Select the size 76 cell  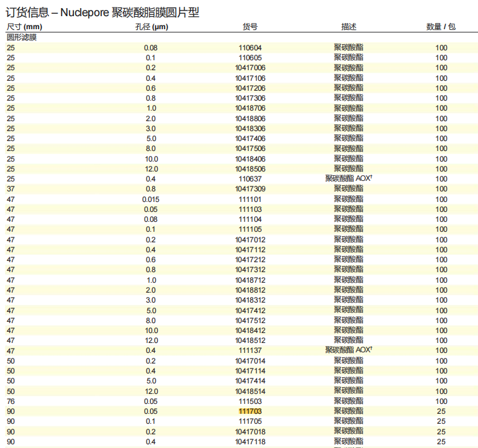(11, 401)
